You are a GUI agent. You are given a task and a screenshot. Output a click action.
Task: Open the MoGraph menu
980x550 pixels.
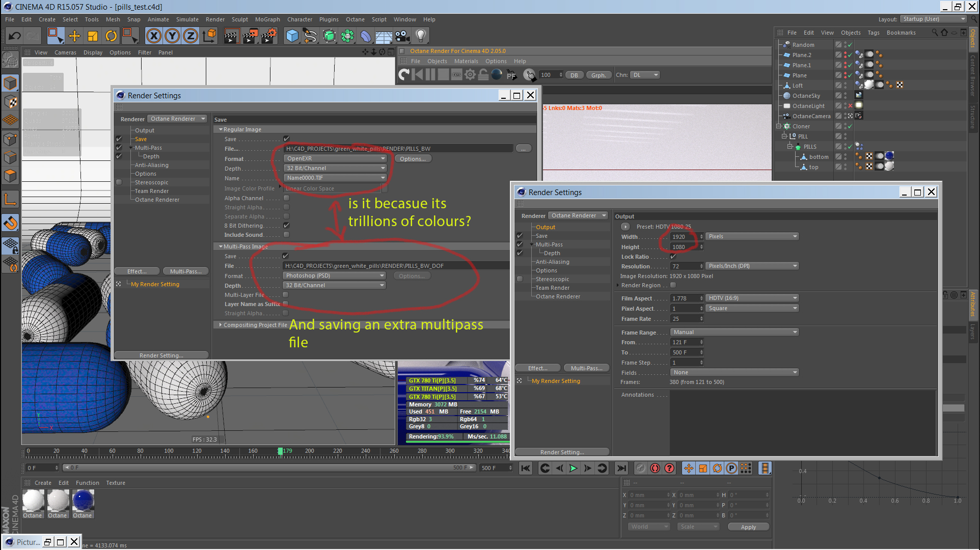point(267,19)
